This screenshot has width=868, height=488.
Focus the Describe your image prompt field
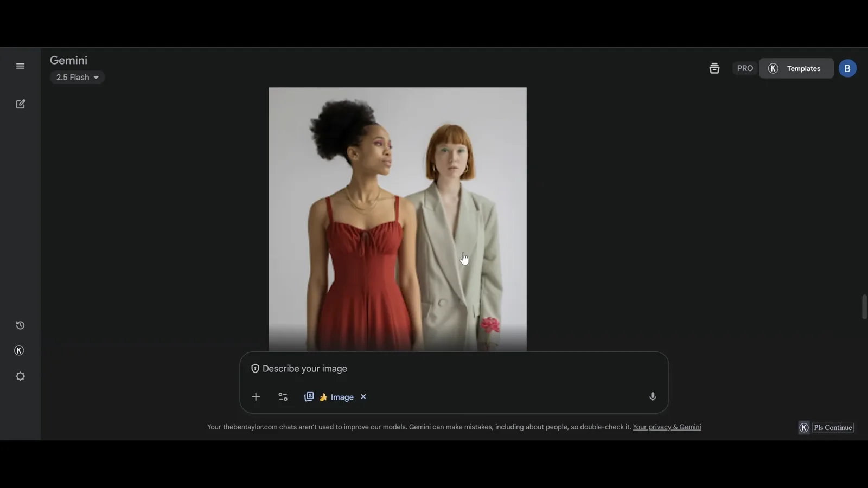coord(454,369)
